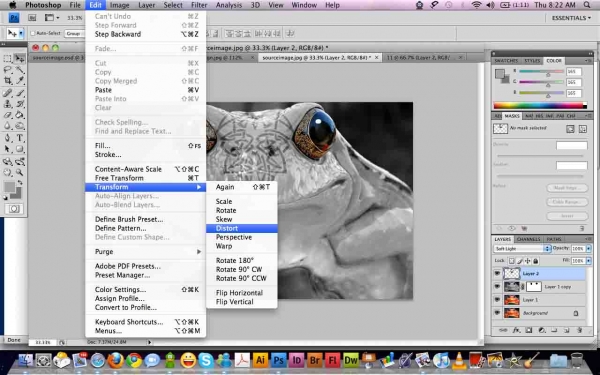The width and height of the screenshot is (600, 375).
Task: Click Step Backward menu item
Action: pos(145,34)
